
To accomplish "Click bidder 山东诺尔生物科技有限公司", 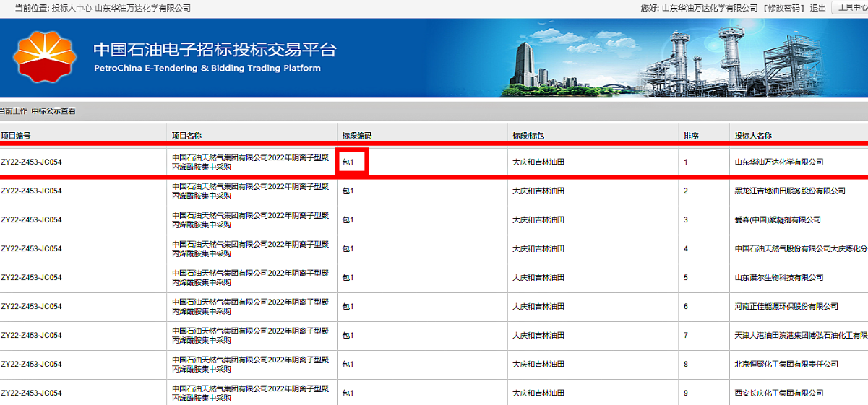I will click(x=779, y=278).
